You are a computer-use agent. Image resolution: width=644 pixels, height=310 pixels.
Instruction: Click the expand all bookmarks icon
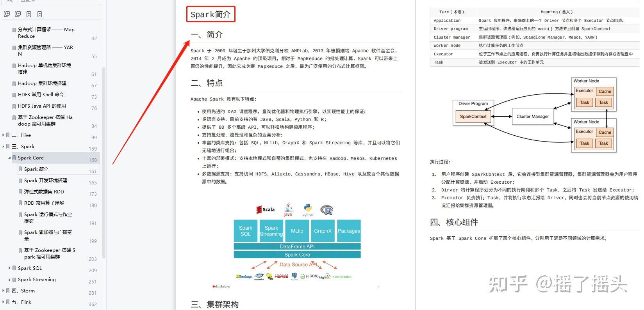tap(7, 14)
